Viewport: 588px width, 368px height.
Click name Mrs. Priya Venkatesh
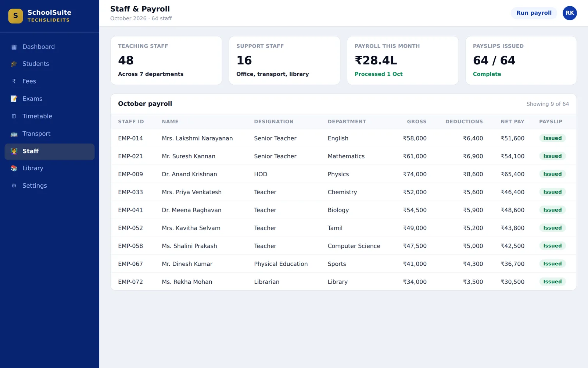(192, 192)
